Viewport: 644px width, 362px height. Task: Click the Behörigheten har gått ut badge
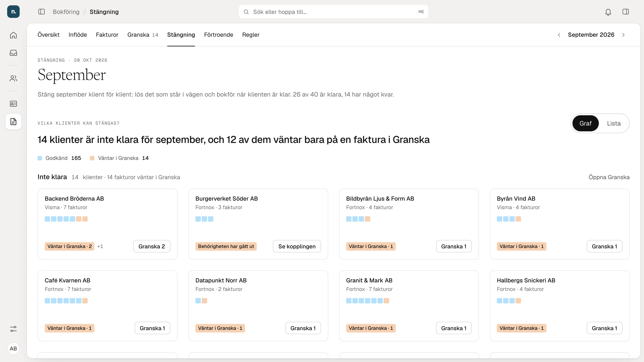226,246
